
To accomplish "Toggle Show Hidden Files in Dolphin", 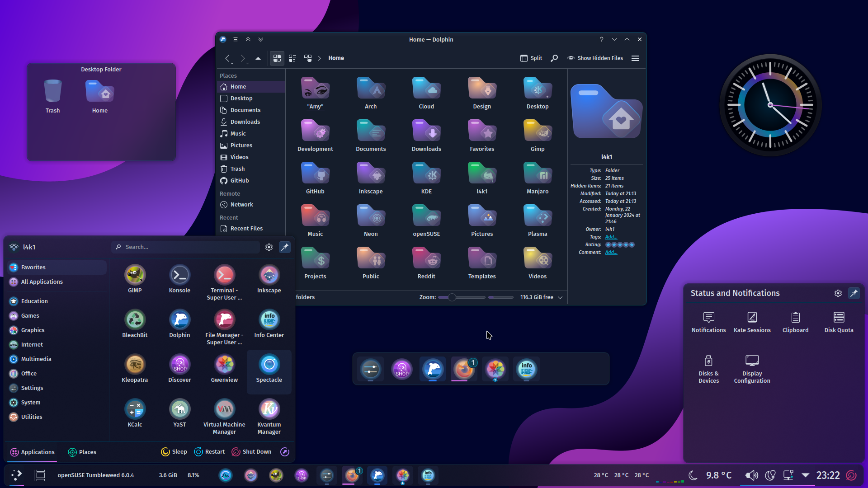I will coord(595,58).
